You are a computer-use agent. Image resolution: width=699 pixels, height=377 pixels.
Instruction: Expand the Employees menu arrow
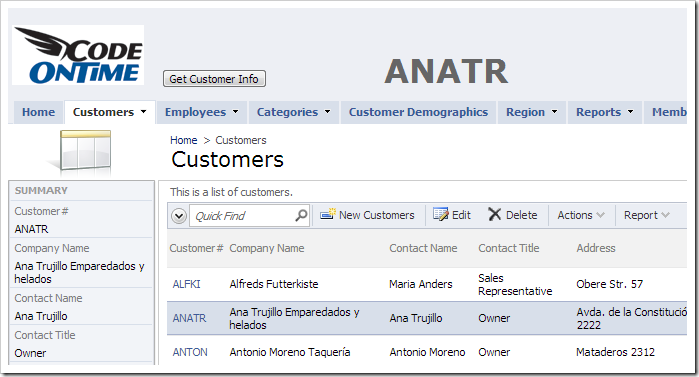click(235, 112)
